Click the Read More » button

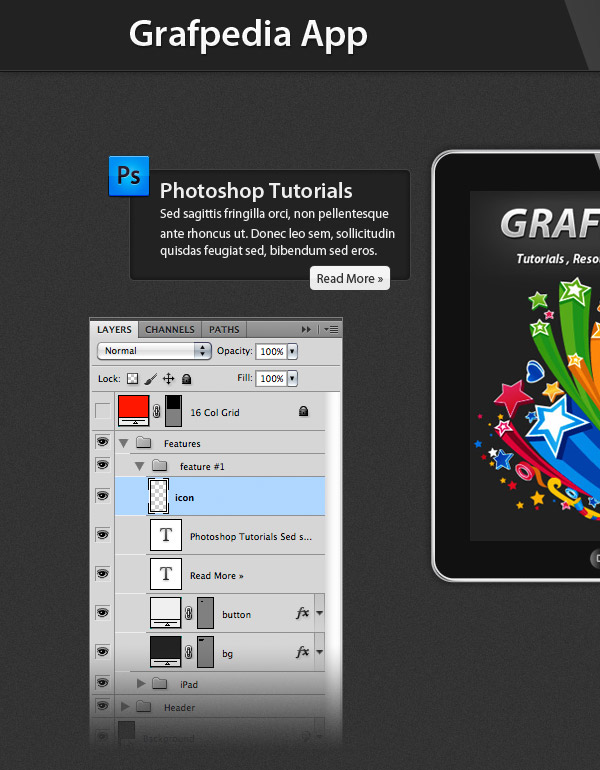[350, 278]
